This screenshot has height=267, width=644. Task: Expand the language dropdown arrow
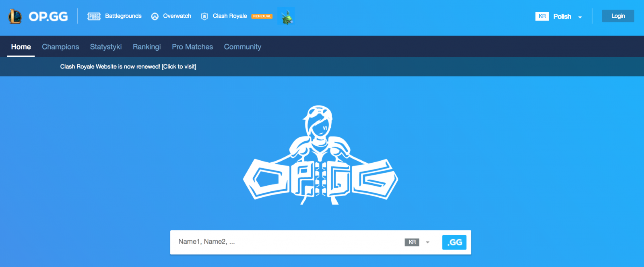[x=580, y=17]
